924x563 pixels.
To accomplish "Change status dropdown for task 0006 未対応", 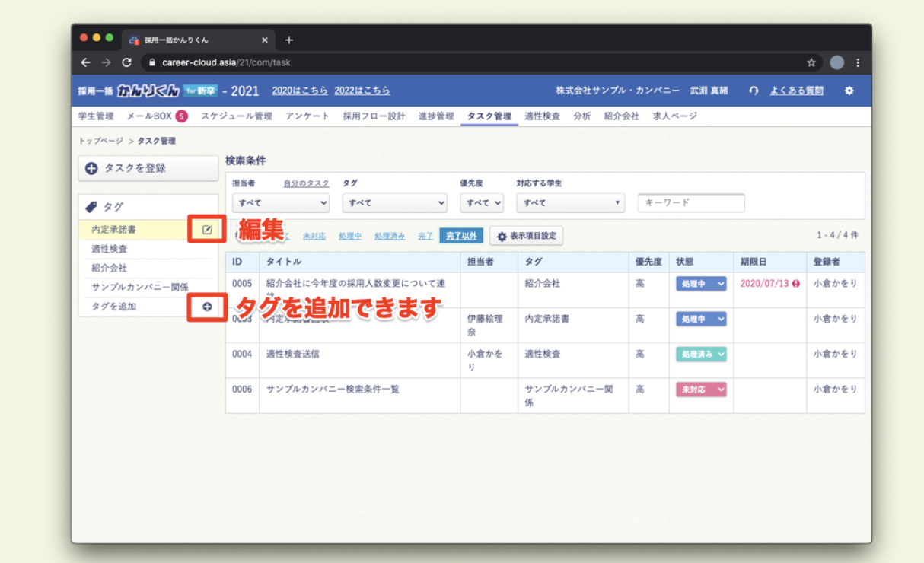I will click(x=701, y=390).
